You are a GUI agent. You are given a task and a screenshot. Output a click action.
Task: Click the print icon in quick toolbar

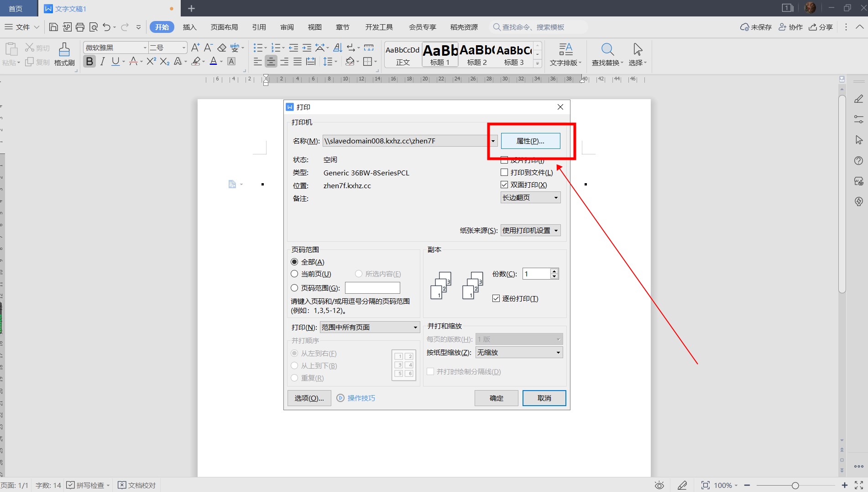tap(80, 27)
